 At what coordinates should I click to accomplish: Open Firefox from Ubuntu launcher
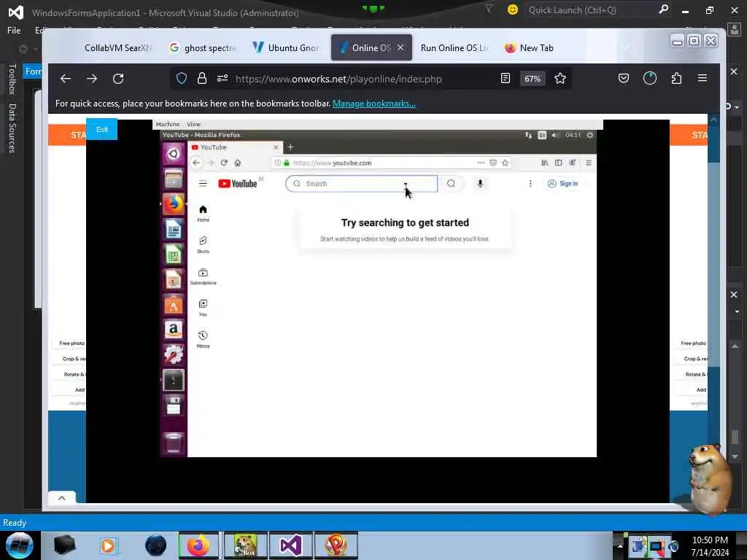(x=174, y=204)
